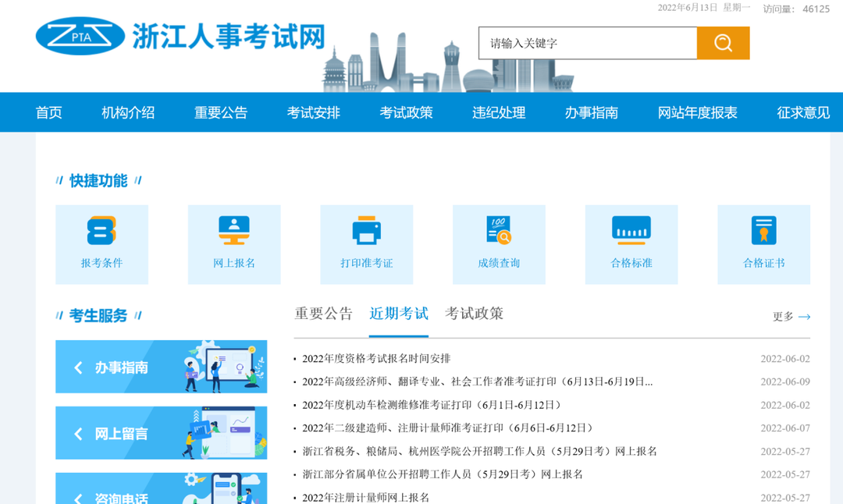Screen dimensions: 843x504
Task: Open the 网上报名 monitor icon
Action: click(x=234, y=230)
